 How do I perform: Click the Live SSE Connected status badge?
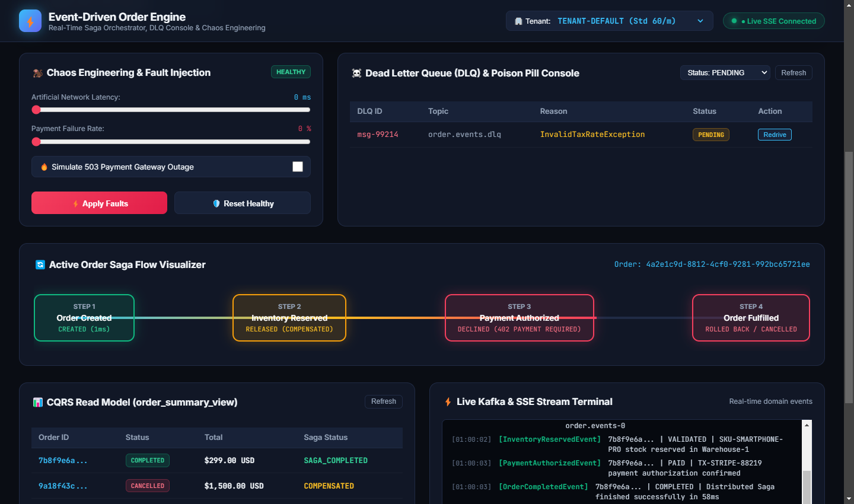(774, 21)
